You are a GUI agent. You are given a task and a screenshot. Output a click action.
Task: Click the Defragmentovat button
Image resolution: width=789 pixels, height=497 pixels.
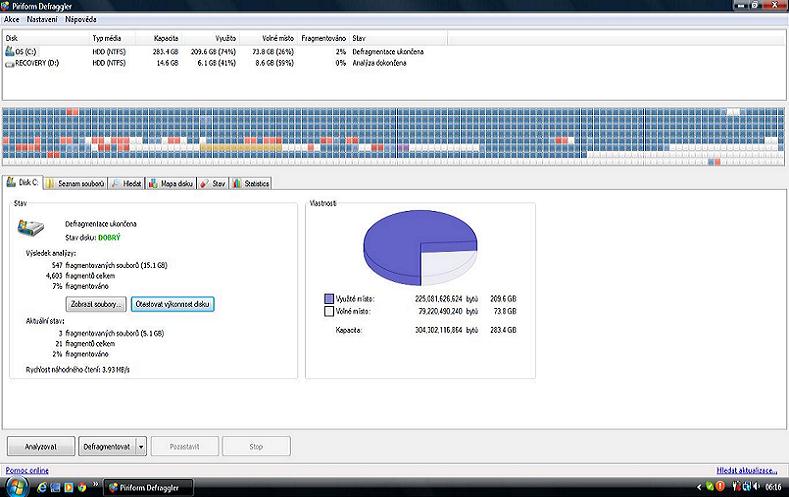tap(107, 446)
